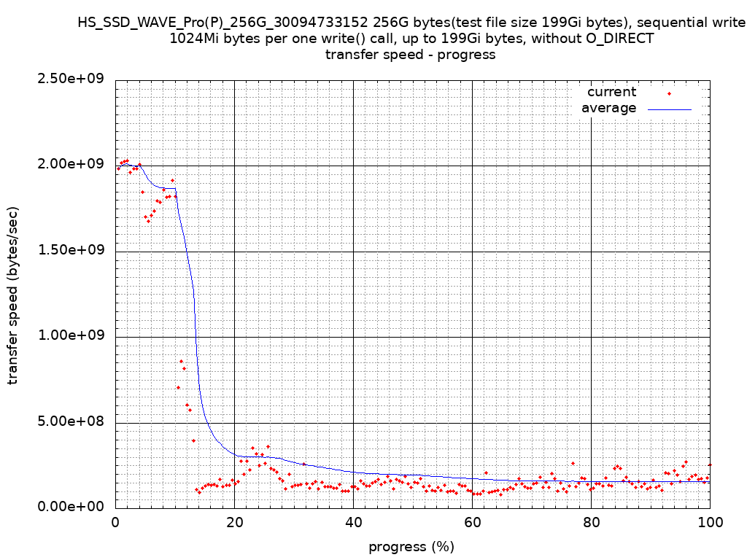This screenshot has width=747, height=560.
Task: Click the 0.00e+00 y-axis tick label
Action: tap(72, 507)
